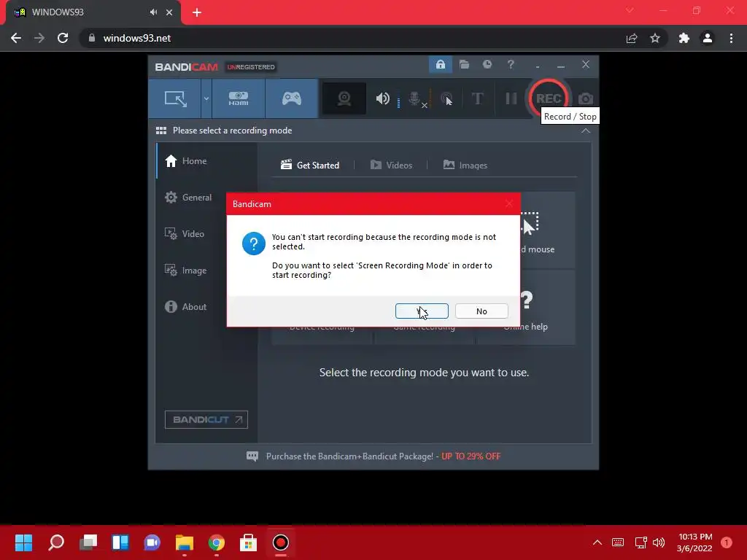Screen dimensions: 747x560
Task: Click the grid icon beside recording mode text
Action: (161, 131)
